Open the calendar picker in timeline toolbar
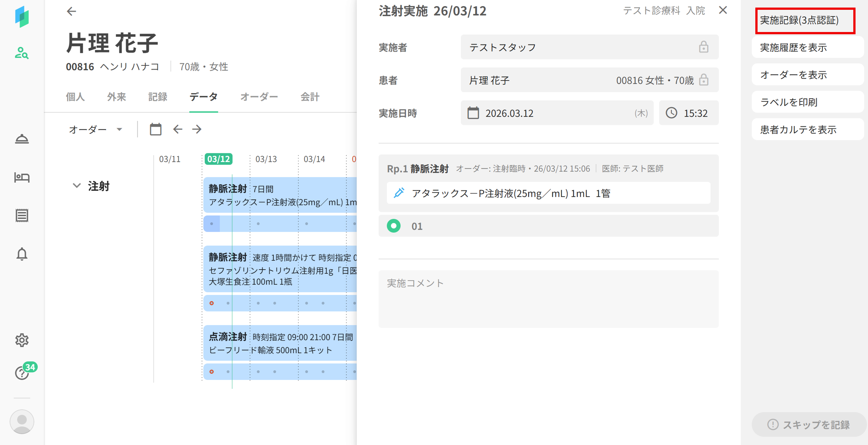The image size is (868, 445). 155,129
